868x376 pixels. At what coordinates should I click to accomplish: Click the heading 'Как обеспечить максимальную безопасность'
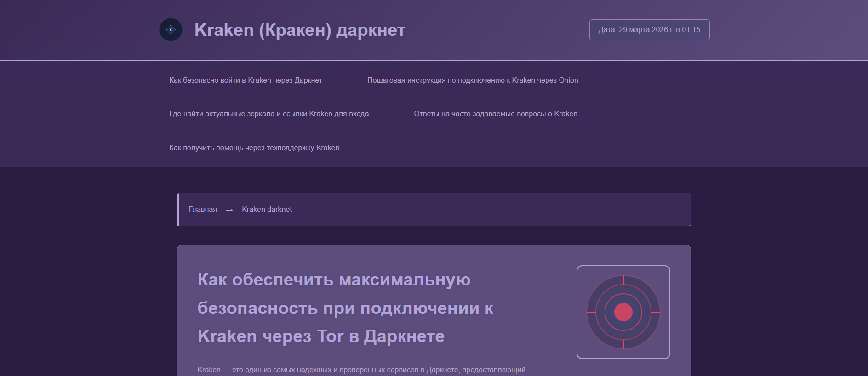pos(345,308)
